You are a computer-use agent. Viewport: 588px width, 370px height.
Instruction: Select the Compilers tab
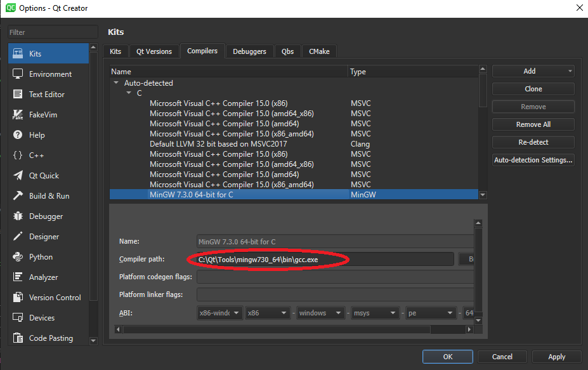tap(202, 51)
